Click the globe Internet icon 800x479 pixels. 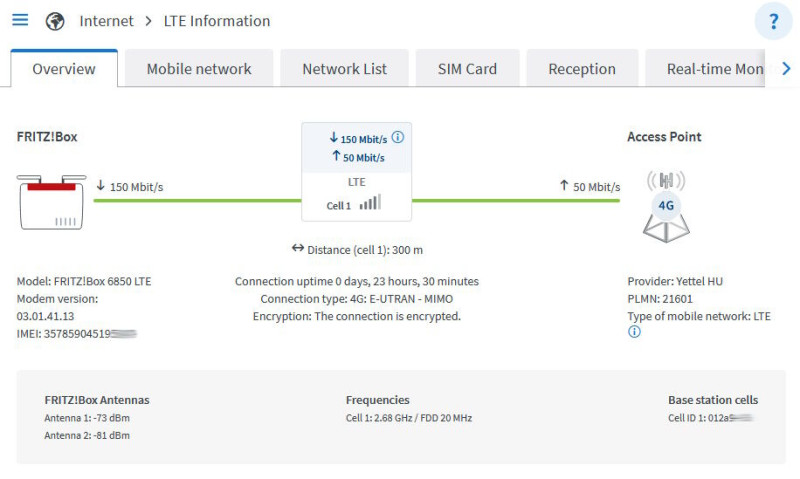tap(55, 21)
